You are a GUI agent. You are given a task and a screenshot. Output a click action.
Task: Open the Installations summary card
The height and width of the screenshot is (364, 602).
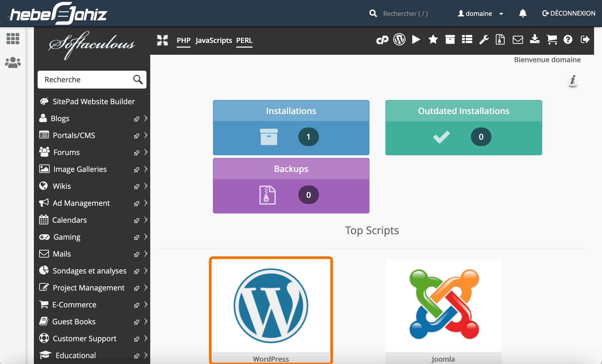pos(291,128)
